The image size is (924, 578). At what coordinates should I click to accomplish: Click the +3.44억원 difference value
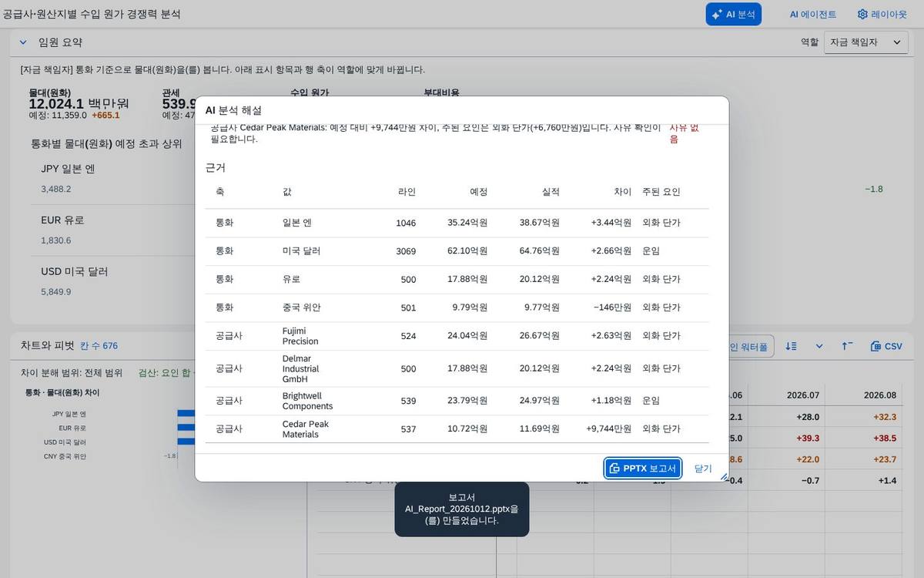(x=611, y=223)
